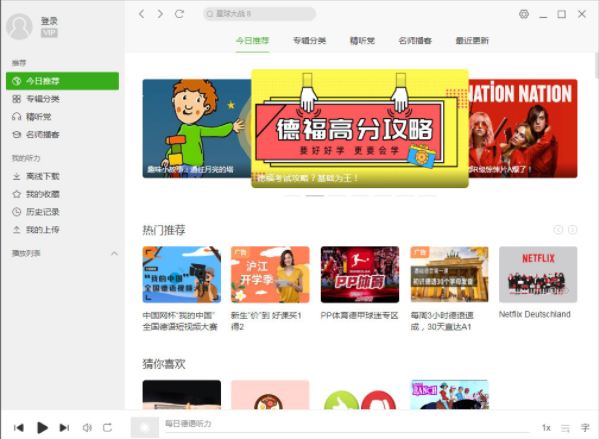599x439 pixels.
Task: Open the playlist queue icon
Action: pyautogui.click(x=565, y=428)
